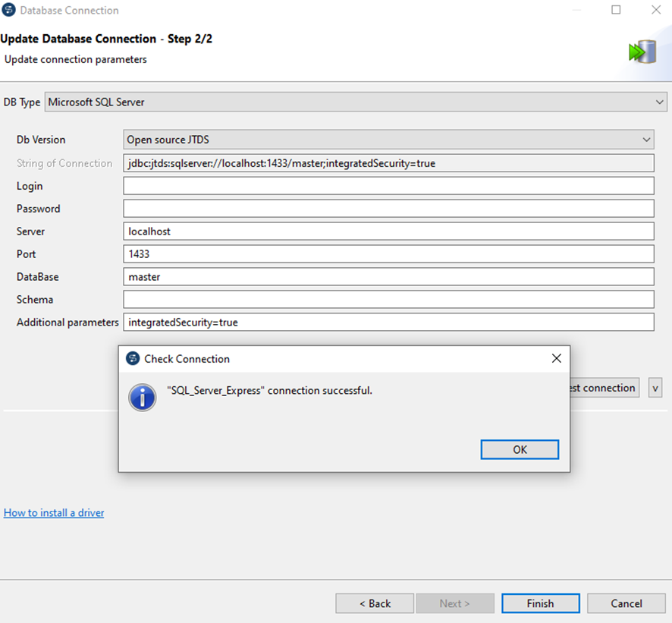The image size is (672, 623).
Task: Click the Additional parameters field
Action: 388,323
